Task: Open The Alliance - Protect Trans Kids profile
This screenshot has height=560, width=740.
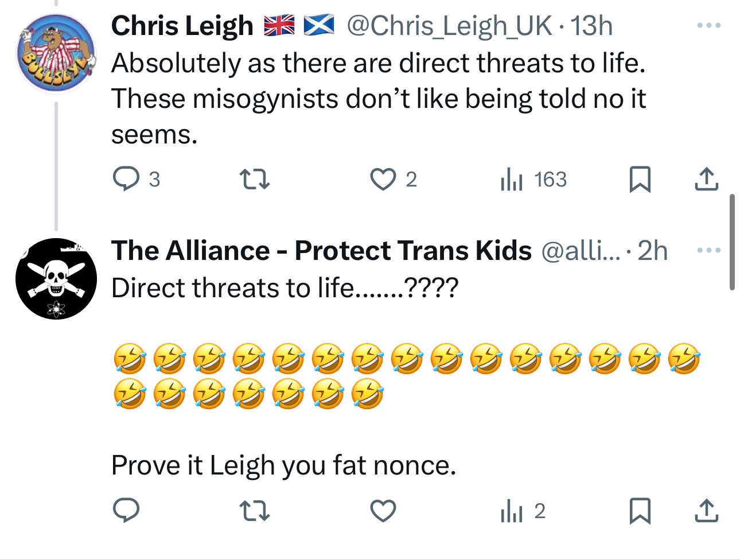Action: (x=321, y=251)
